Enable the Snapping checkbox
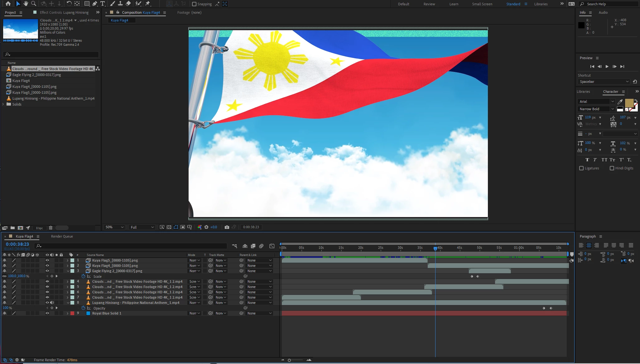 pos(194,4)
